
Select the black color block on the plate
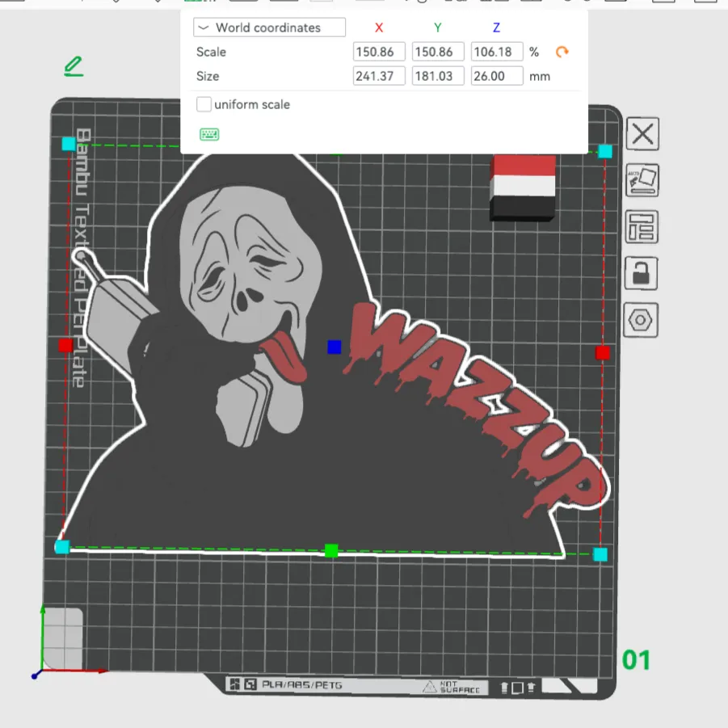pyautogui.click(x=523, y=208)
